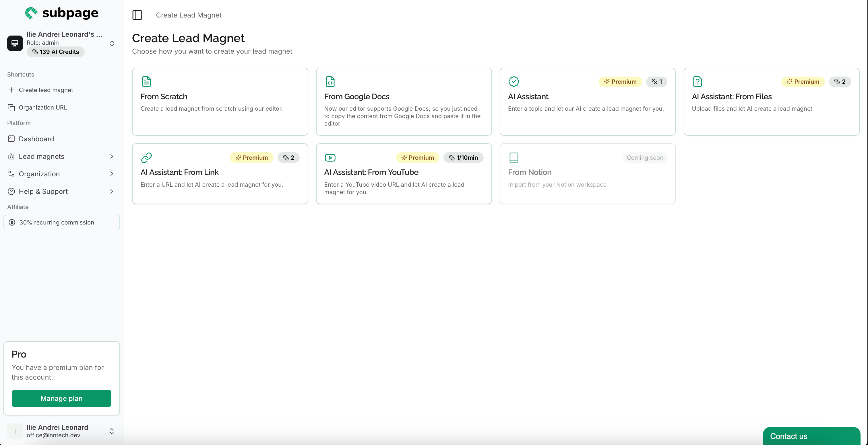Screen dimensions: 868x445
Task: Click the Organization settings icon
Action: 11,174
